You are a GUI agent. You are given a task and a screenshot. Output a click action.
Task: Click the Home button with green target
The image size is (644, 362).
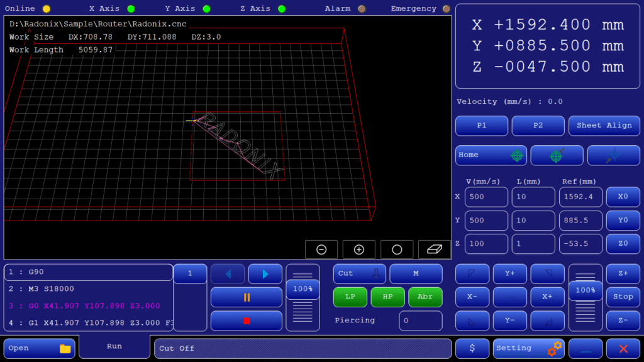click(x=491, y=155)
